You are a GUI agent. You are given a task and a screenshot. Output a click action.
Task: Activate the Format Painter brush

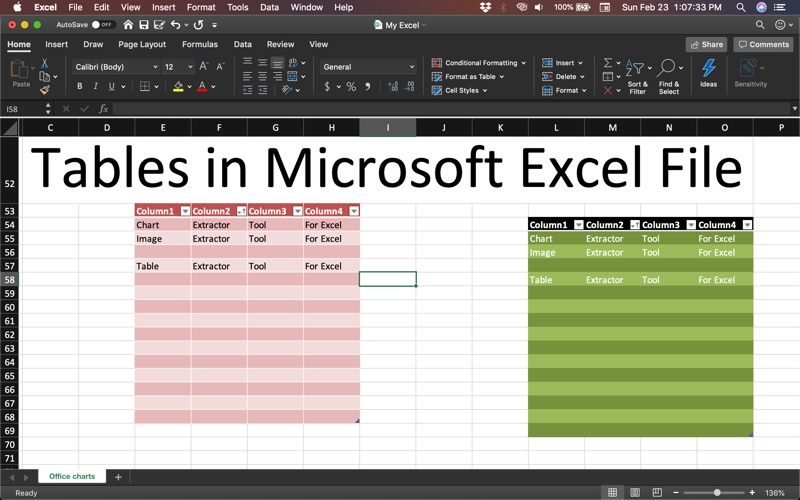click(x=45, y=90)
